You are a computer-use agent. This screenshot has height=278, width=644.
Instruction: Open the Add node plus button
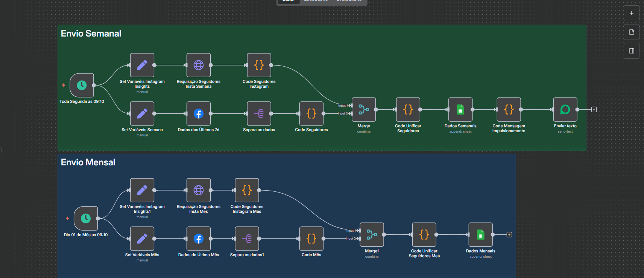(631, 13)
